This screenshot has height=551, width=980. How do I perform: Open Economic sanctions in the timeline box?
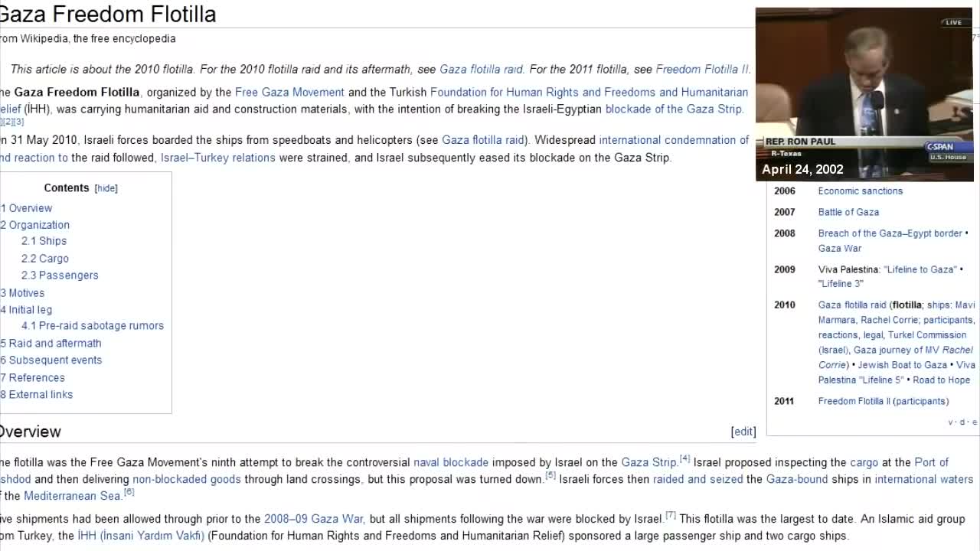tap(860, 191)
